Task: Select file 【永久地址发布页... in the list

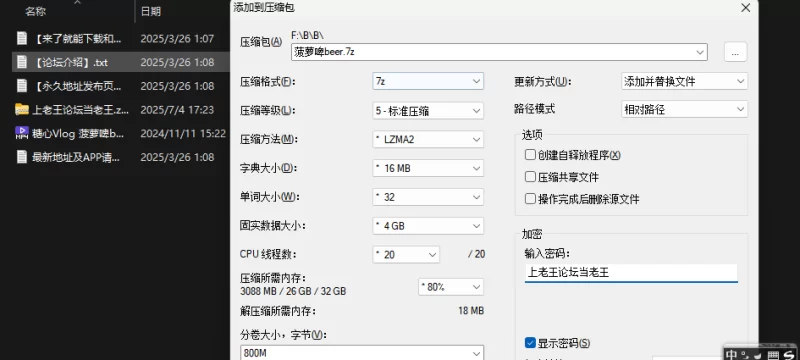Action: point(77,86)
